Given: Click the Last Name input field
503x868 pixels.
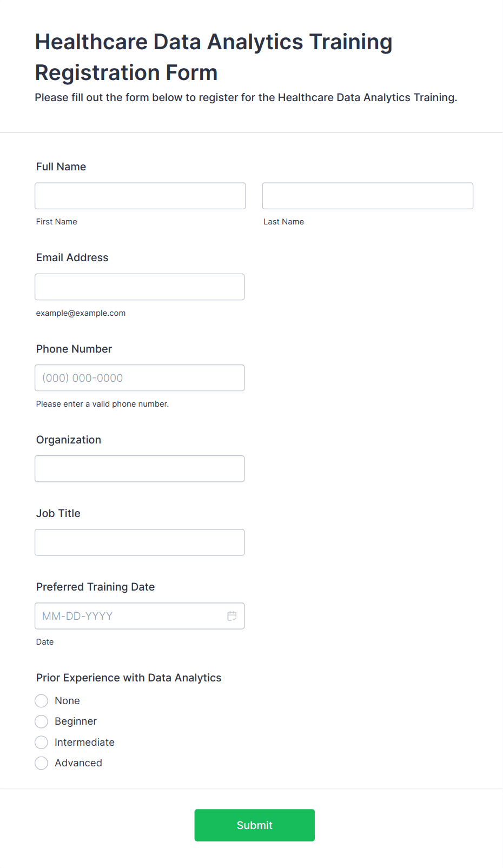Looking at the screenshot, I should point(368,196).
